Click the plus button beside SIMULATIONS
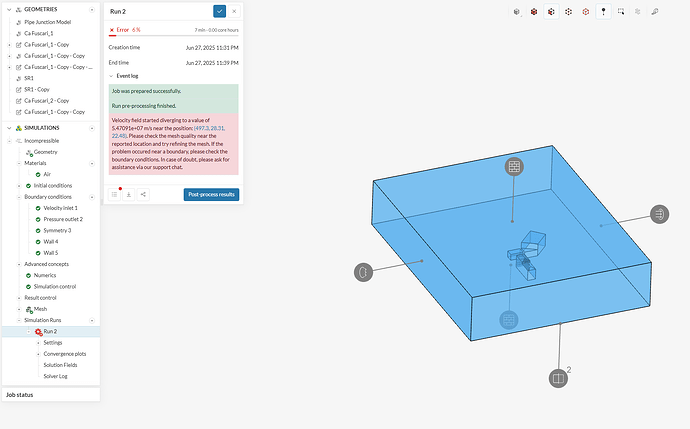The image size is (690, 429). coord(92,128)
